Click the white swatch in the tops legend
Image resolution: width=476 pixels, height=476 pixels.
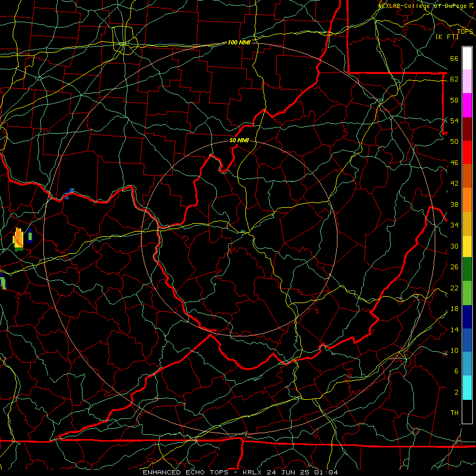pyautogui.click(x=467, y=58)
